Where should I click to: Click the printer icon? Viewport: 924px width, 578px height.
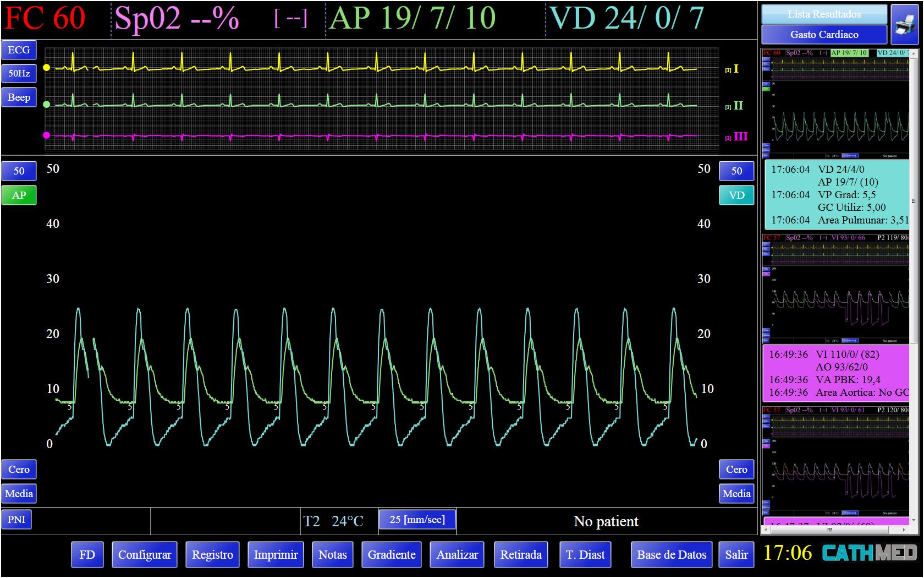904,24
